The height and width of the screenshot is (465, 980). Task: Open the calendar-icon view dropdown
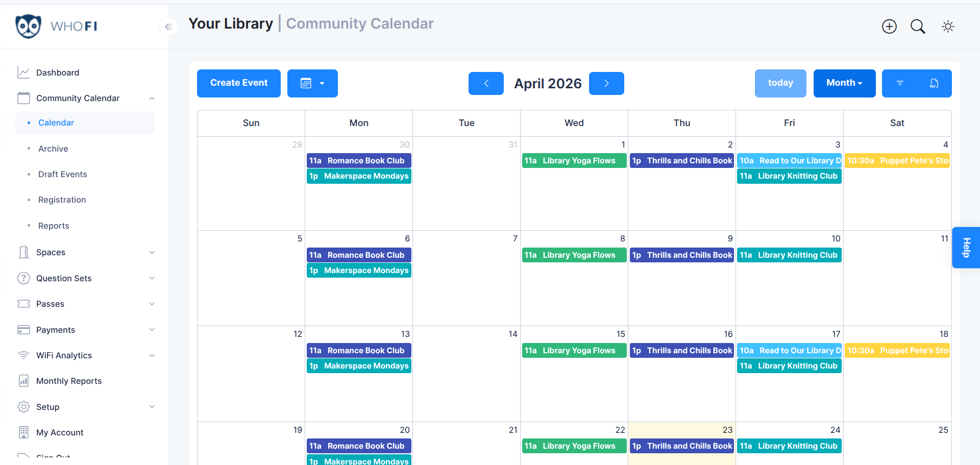pos(312,83)
